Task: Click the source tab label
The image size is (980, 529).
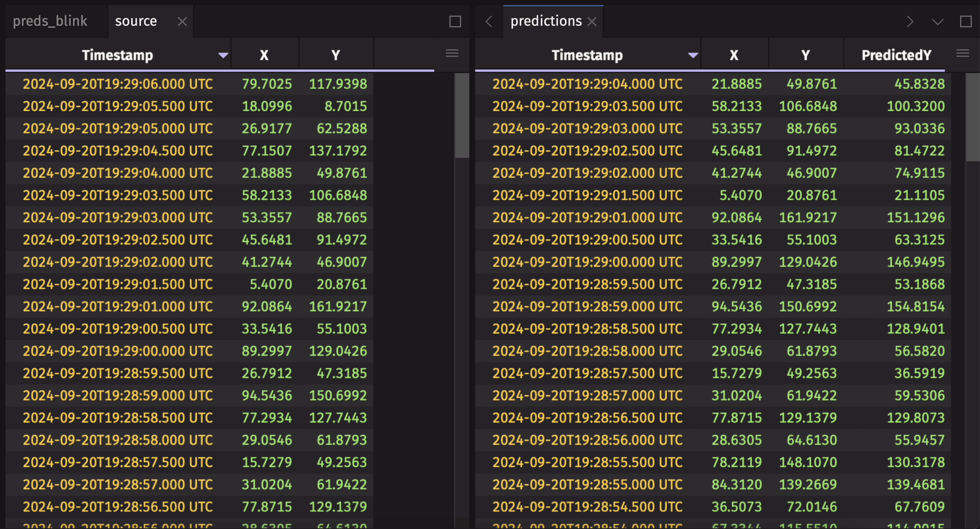Action: 136,21
